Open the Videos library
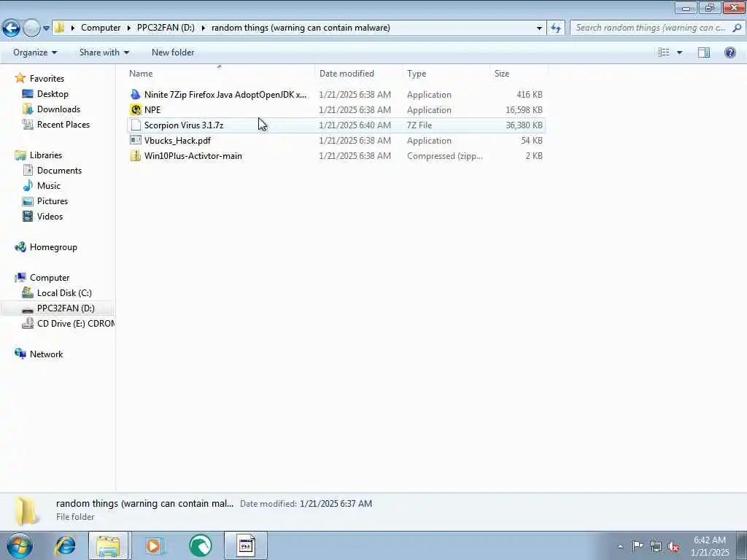The image size is (747, 560). point(50,216)
